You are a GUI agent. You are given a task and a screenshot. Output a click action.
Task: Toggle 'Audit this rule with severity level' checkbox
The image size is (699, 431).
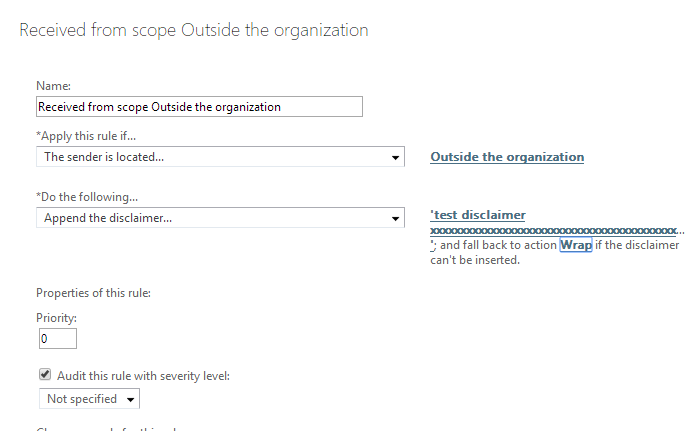(45, 374)
